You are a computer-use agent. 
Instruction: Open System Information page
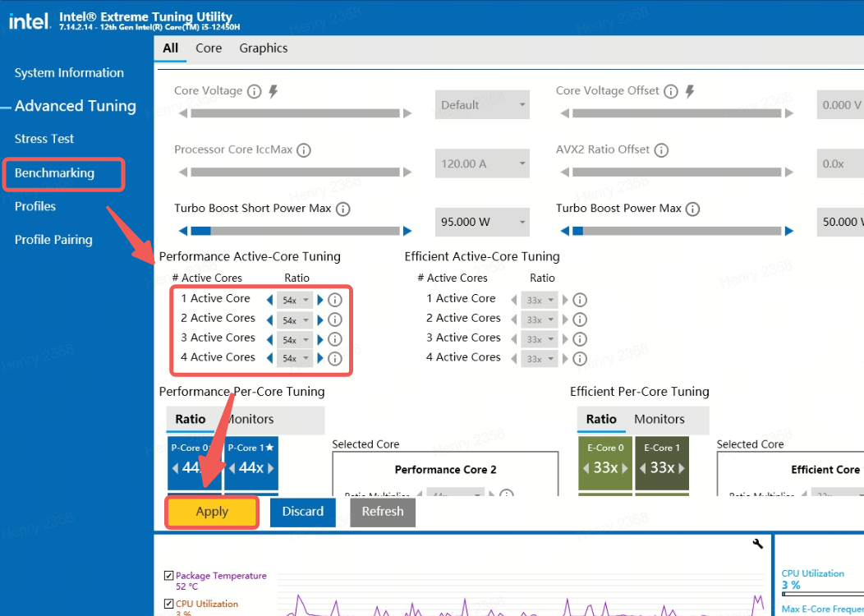pyautogui.click(x=69, y=73)
